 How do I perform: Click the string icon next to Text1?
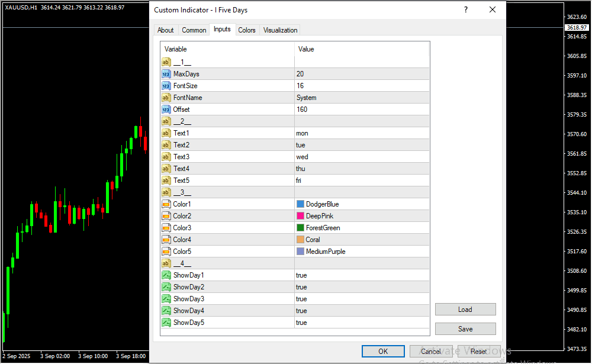(x=166, y=133)
